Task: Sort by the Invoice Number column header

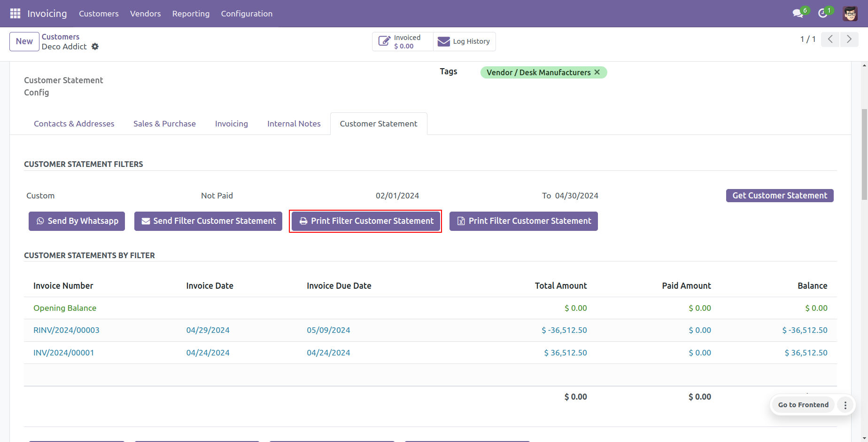Action: click(x=63, y=286)
